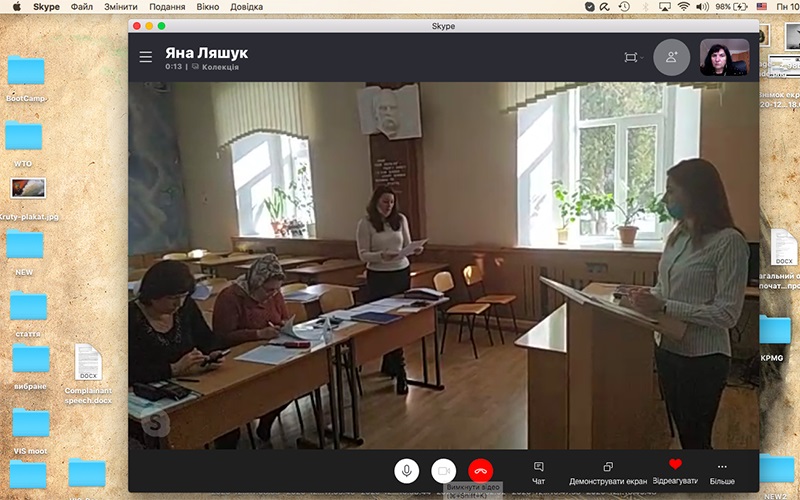Open the volume control in menu bar
800x500 pixels.
pyautogui.click(x=702, y=7)
